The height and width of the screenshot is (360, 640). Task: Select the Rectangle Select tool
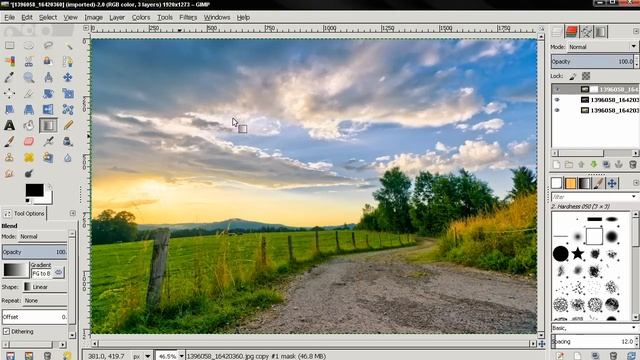[x=9, y=45]
